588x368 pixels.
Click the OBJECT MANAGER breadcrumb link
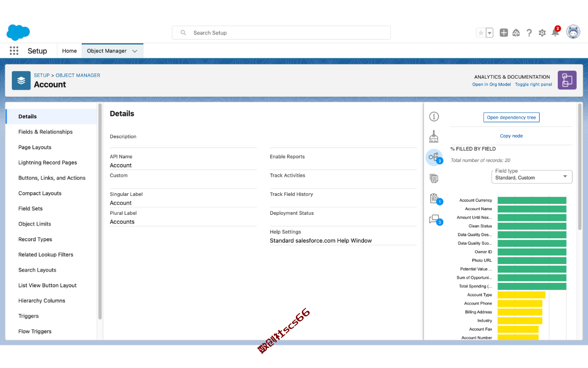[78, 75]
